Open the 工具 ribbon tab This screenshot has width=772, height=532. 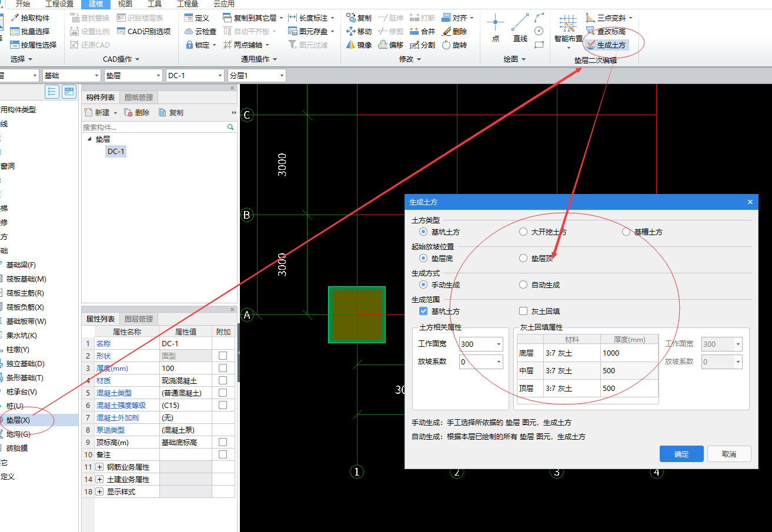click(x=155, y=4)
